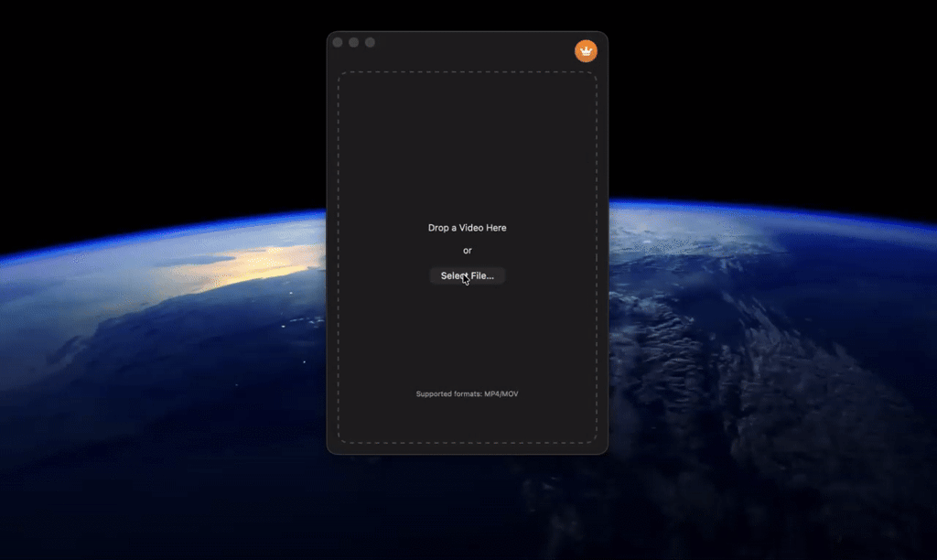The image size is (937, 560).
Task: Click the Select File... button
Action: point(468,275)
